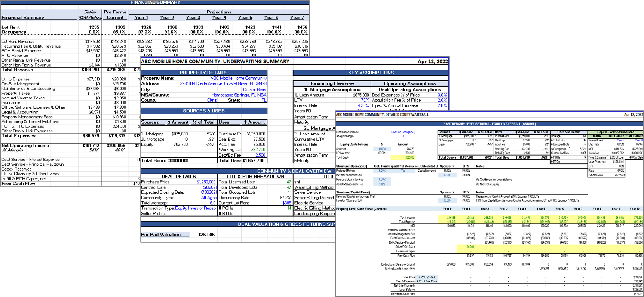
Task: Click the Capital Event Assumptions header
Action: pos(616,132)
